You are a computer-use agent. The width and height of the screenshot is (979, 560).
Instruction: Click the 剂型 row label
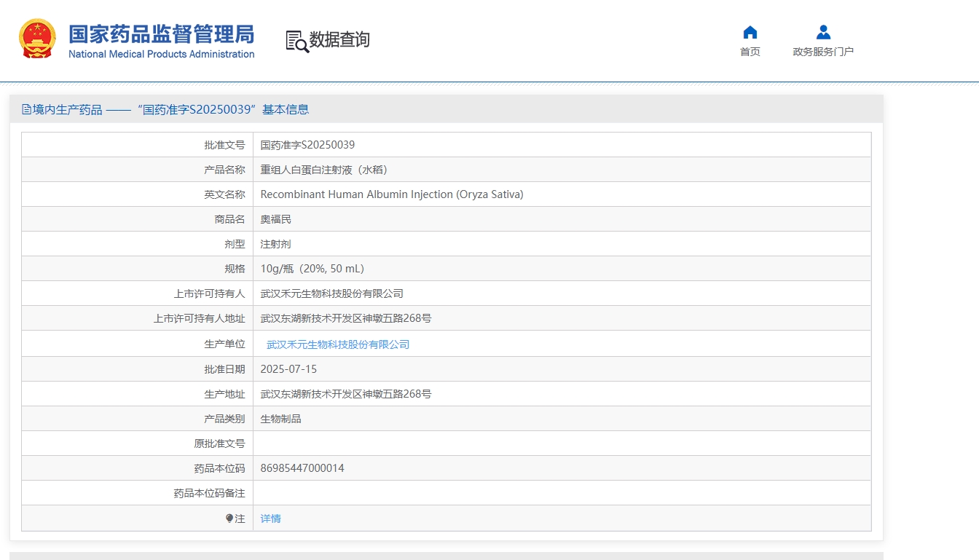(235, 244)
